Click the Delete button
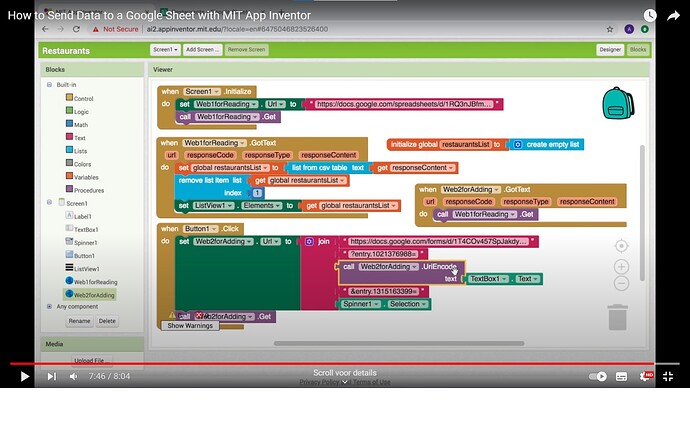 [x=107, y=321]
